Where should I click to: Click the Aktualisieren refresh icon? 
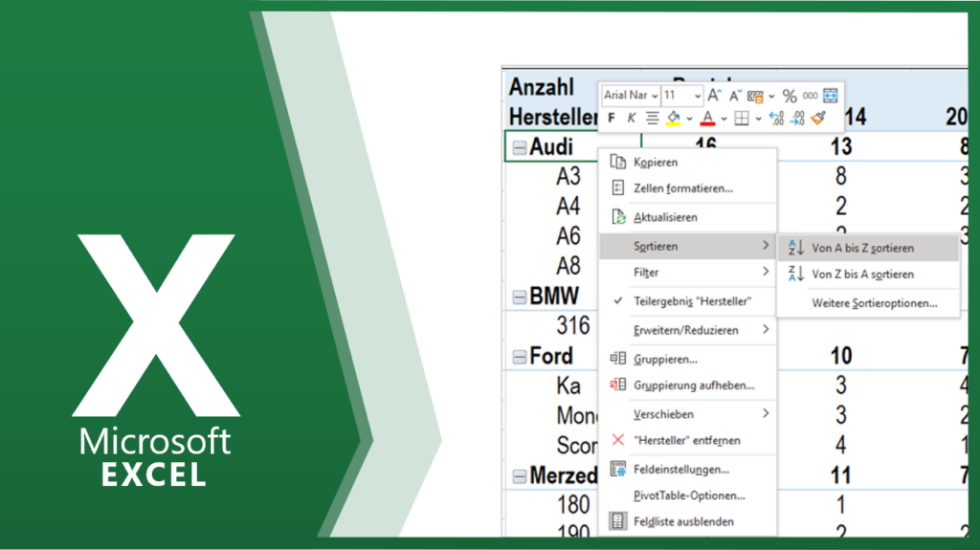pos(618,217)
